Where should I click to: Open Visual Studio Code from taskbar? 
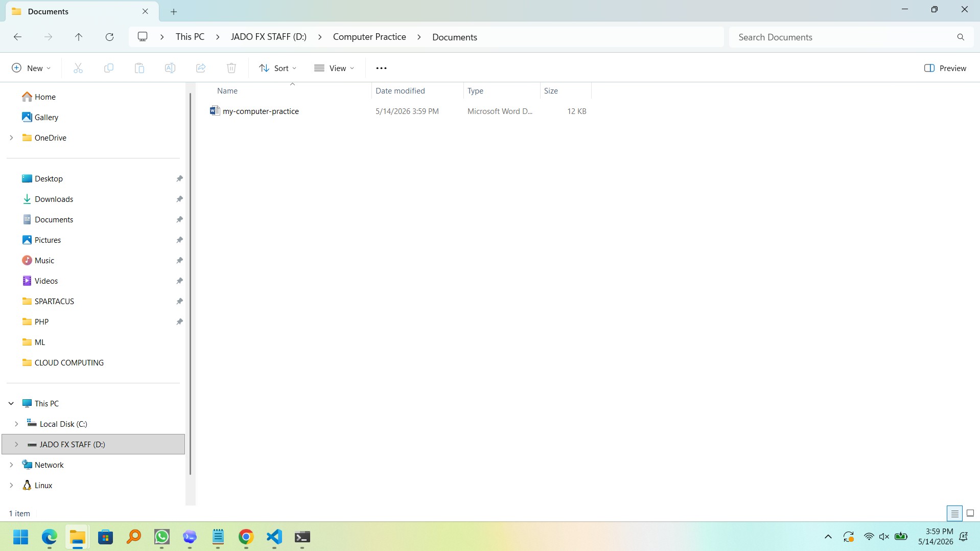[274, 537]
